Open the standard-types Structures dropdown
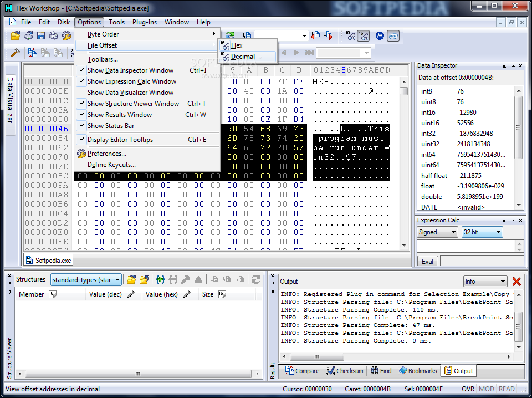Viewport: 532px width, 398px height. (86, 280)
